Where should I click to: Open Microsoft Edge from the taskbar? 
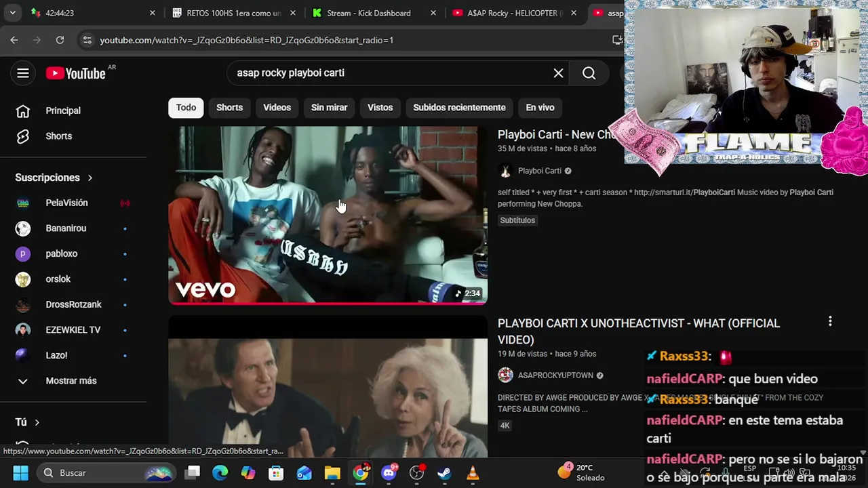pyautogui.click(x=220, y=472)
